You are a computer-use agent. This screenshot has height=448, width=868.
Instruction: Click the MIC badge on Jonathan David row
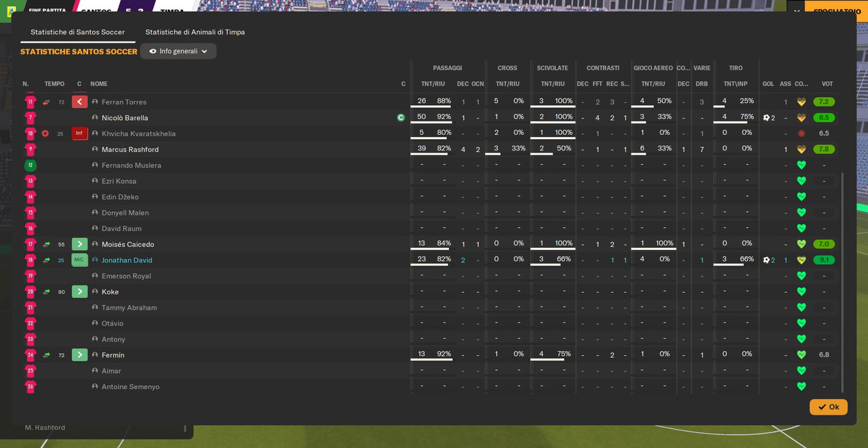79,260
